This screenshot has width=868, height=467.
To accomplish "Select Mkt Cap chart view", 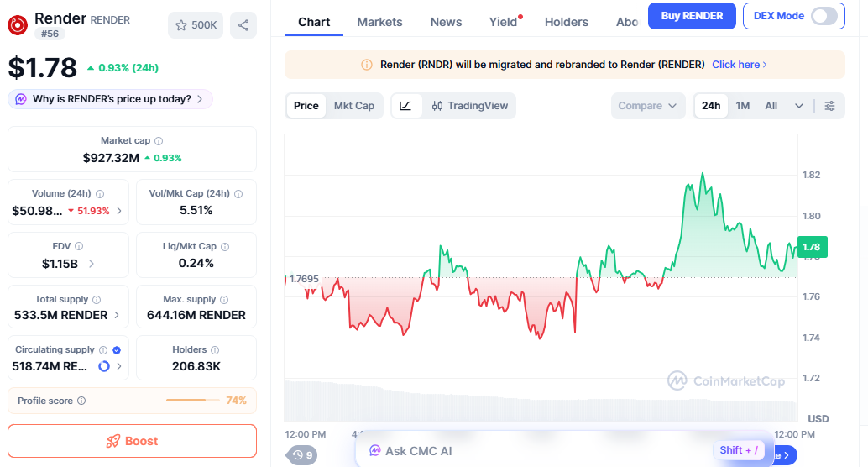I will (x=354, y=106).
